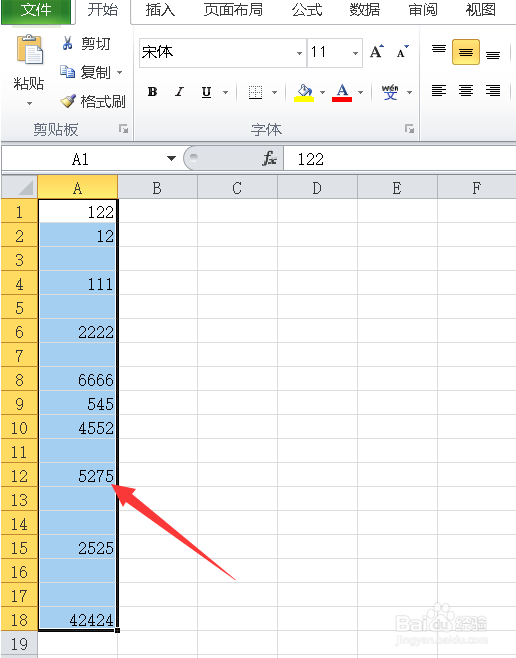
Task: Select row 19 header
Action: click(x=19, y=643)
